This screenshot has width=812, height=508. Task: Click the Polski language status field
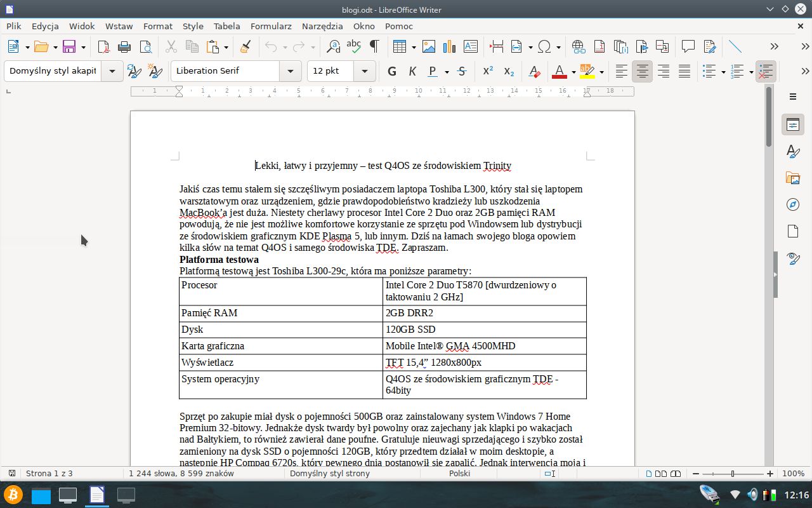coord(460,474)
